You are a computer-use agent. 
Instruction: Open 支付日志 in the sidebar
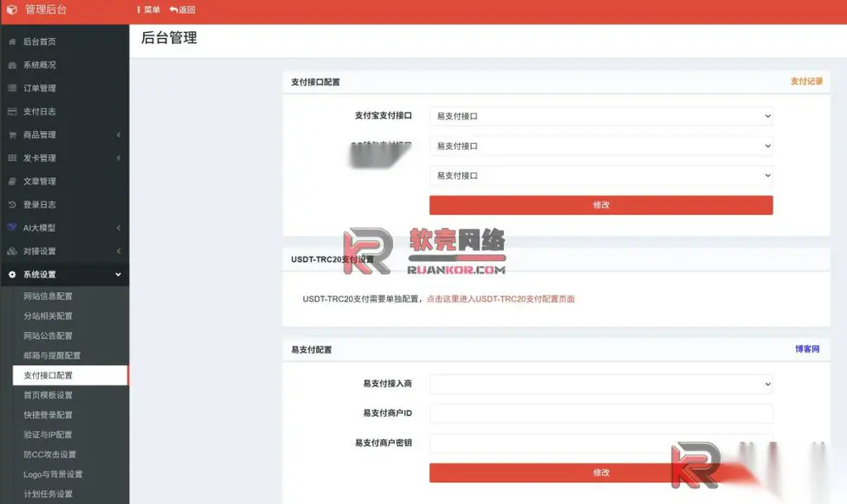coord(40,111)
